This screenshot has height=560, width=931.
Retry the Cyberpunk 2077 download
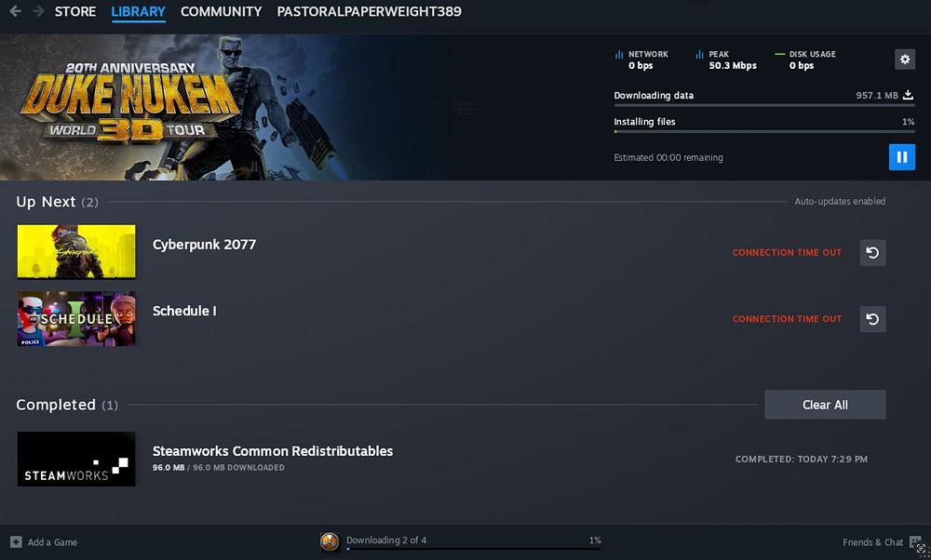click(x=872, y=253)
